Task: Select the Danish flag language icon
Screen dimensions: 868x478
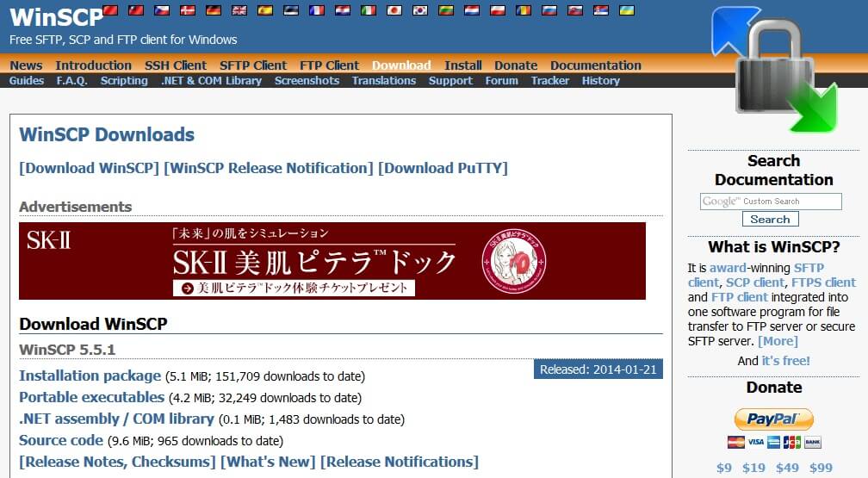Action: pyautogui.click(x=188, y=10)
